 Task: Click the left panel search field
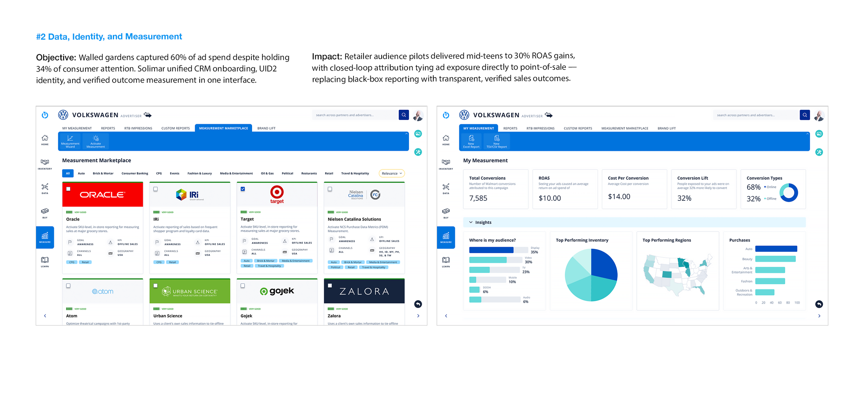pos(354,115)
